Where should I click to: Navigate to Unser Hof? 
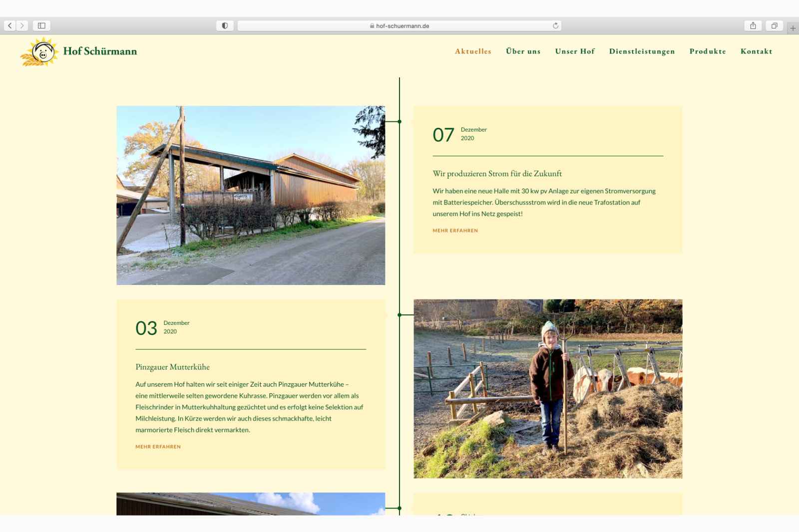(575, 51)
